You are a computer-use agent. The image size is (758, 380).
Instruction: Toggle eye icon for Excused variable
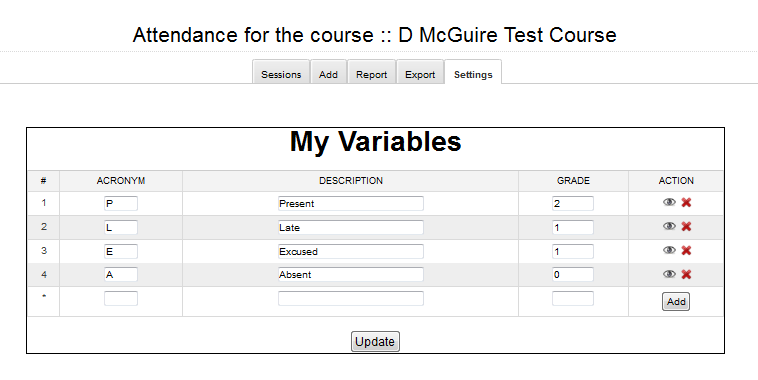click(669, 250)
